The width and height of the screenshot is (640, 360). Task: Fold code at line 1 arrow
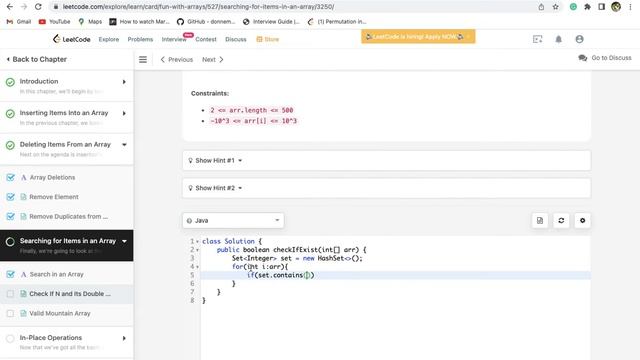pos(198,242)
